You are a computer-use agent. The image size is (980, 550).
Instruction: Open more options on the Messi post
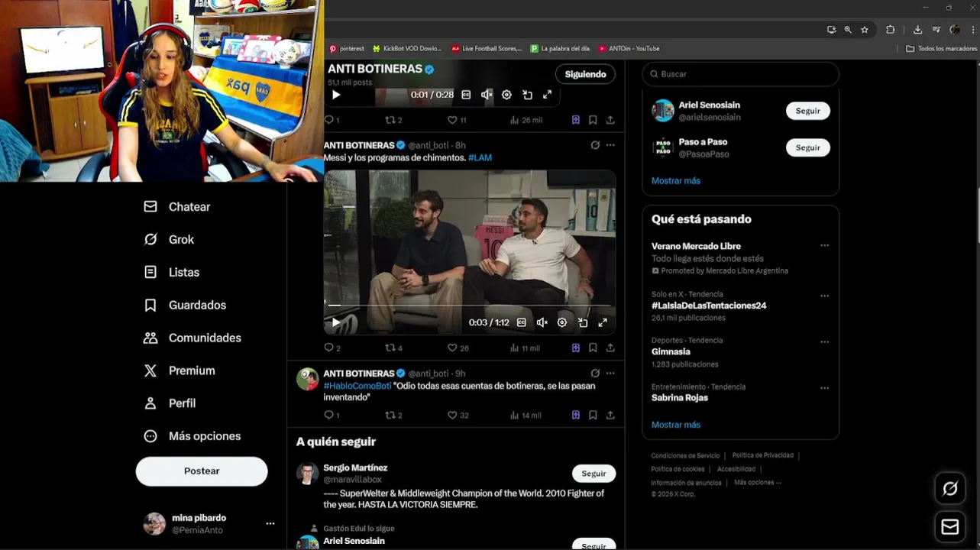pos(610,145)
